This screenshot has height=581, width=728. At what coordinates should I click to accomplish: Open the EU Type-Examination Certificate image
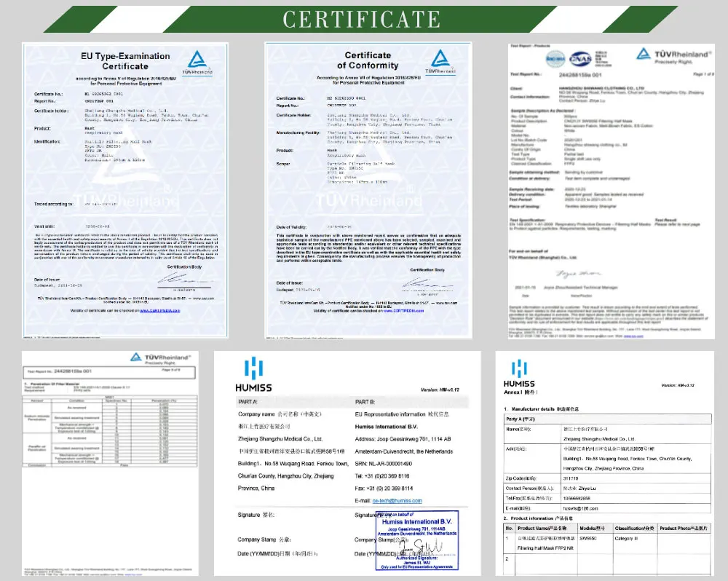pyautogui.click(x=125, y=191)
